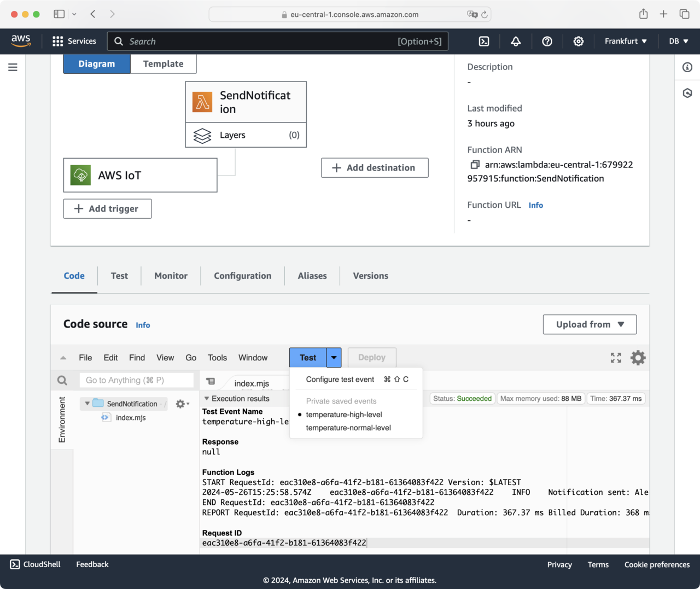Open CloudShell from the top navigation icon
The image size is (700, 589).
point(484,42)
